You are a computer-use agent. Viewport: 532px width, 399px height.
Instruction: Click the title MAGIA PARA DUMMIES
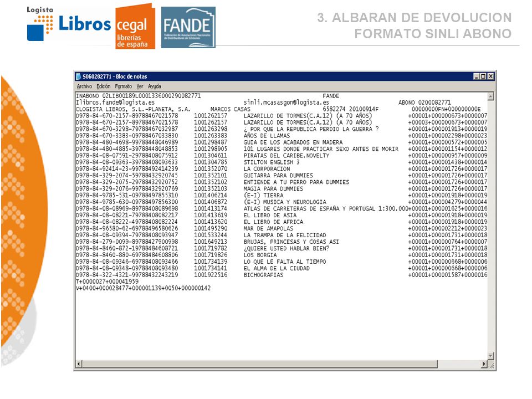point(273,188)
